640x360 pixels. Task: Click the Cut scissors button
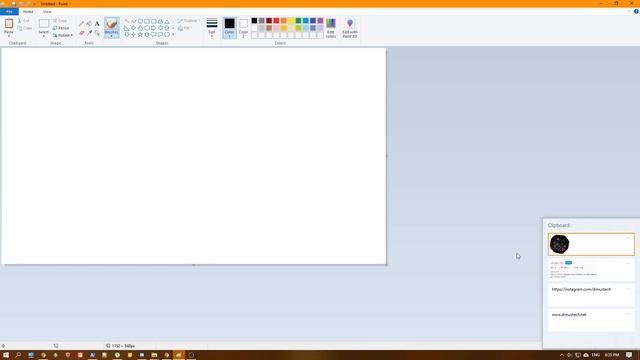click(x=24, y=20)
